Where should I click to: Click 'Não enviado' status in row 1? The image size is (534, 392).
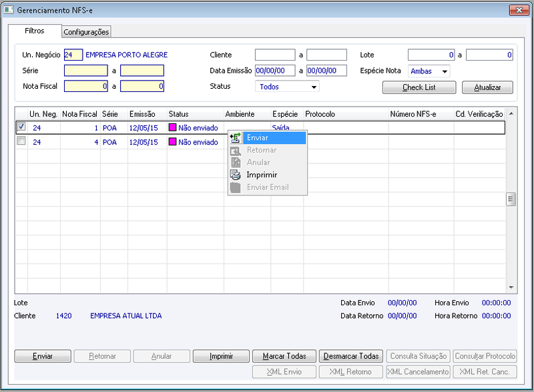click(x=198, y=128)
